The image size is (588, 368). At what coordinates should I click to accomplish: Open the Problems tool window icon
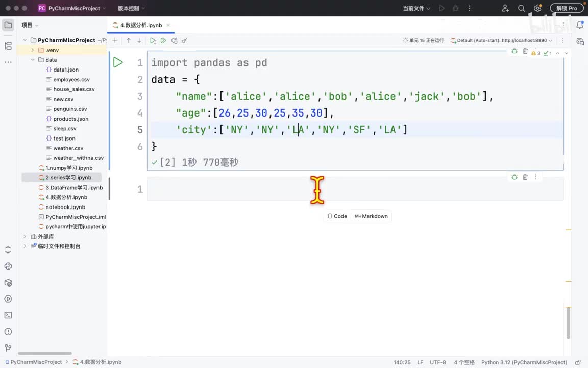[8, 332]
